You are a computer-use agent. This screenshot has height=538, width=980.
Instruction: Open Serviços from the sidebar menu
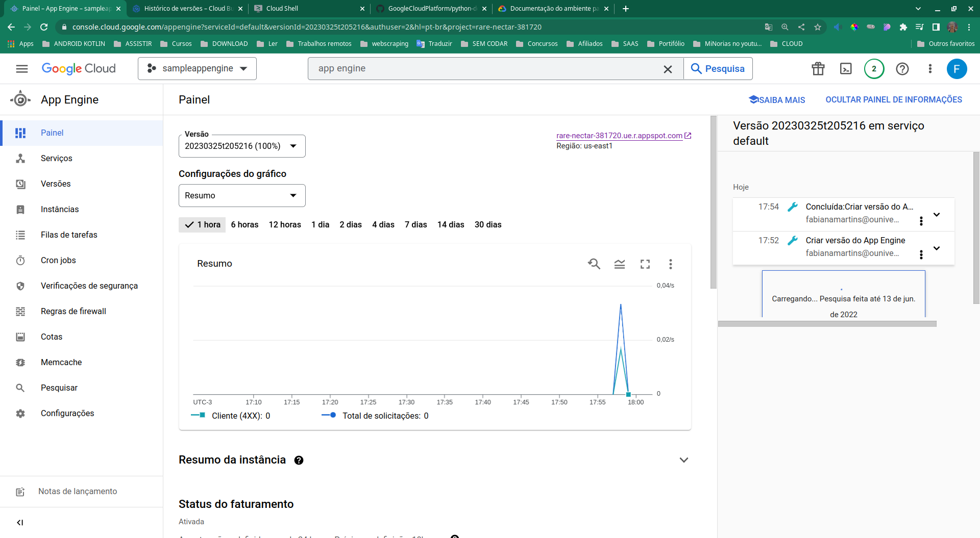click(x=56, y=158)
